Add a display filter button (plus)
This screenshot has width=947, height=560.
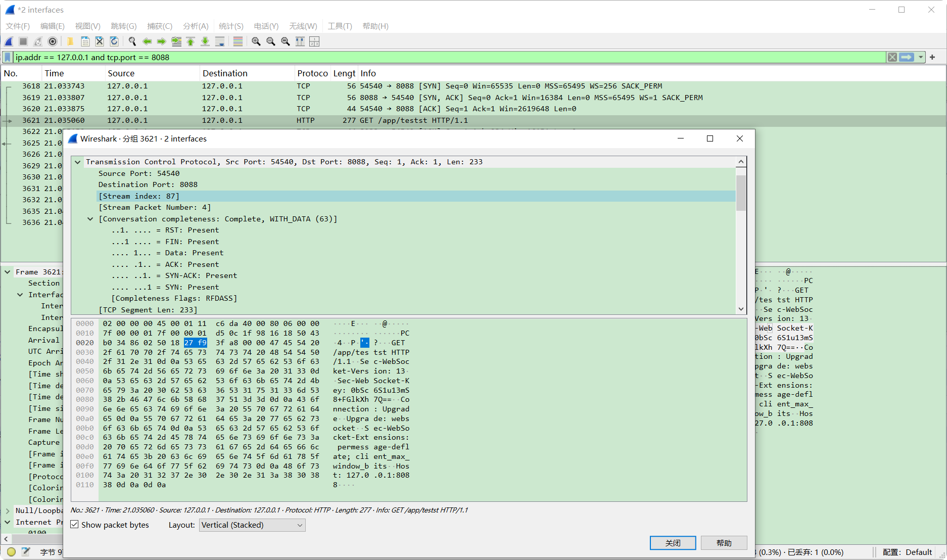tap(932, 57)
